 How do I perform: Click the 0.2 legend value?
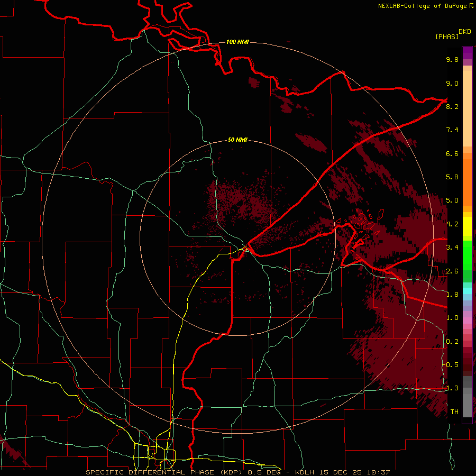pyautogui.click(x=452, y=342)
